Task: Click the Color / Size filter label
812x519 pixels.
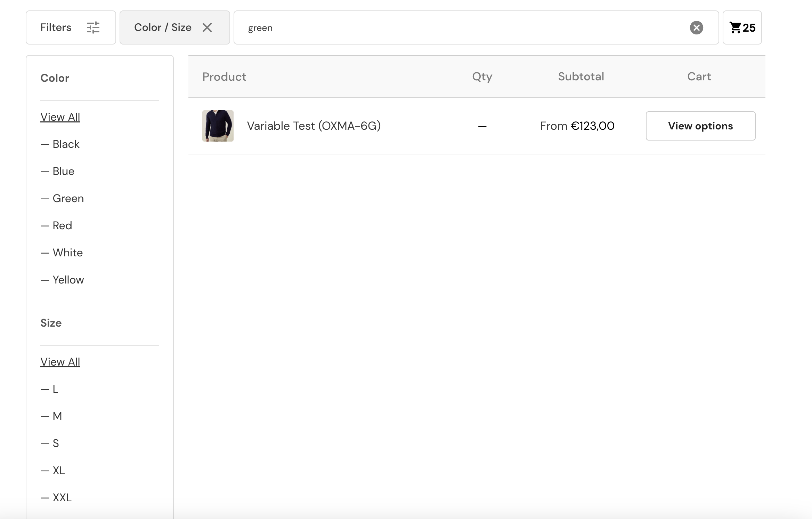Action: pyautogui.click(x=163, y=27)
